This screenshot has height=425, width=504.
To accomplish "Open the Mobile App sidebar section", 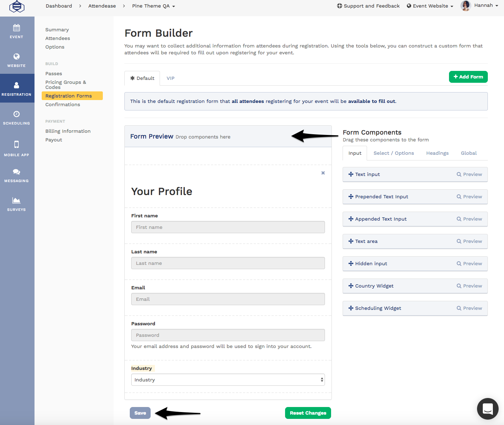I will coord(16,148).
